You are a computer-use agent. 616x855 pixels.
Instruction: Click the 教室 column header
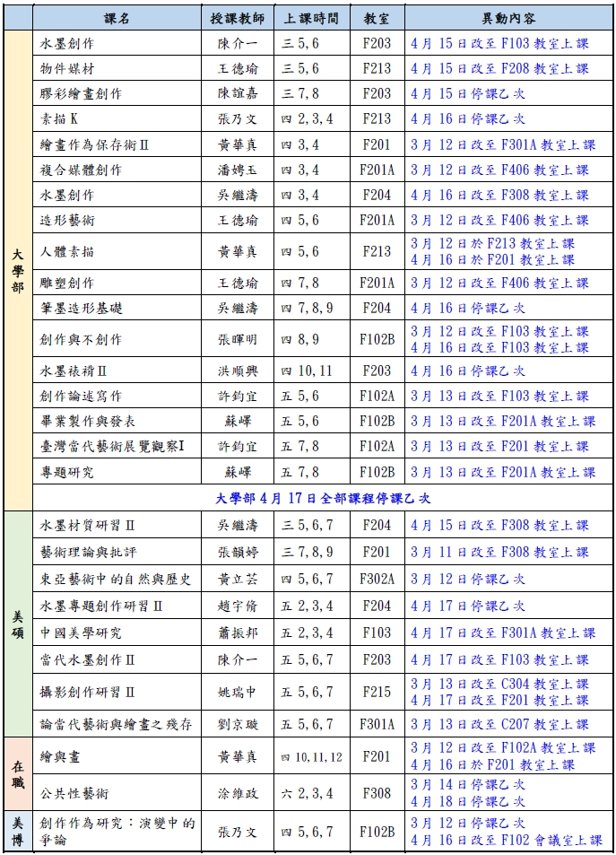[377, 18]
